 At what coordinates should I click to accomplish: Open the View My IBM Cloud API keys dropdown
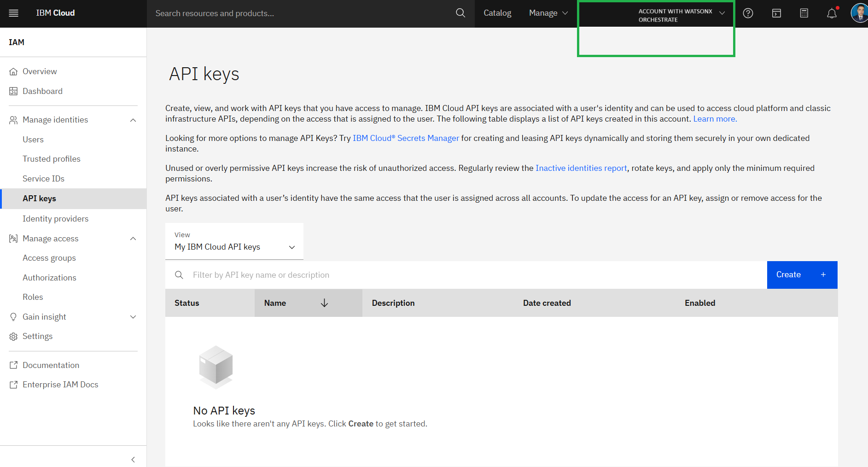point(234,241)
